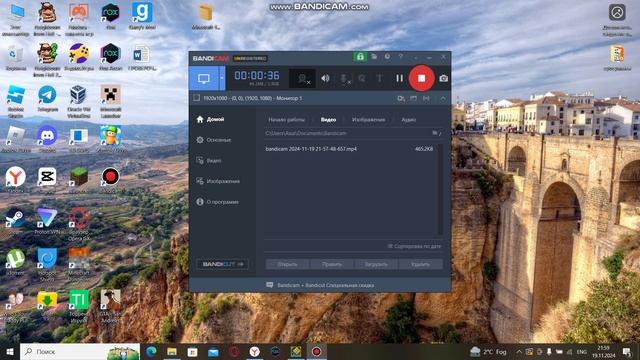The width and height of the screenshot is (640, 360).
Task: Click the resolution text 1920x1080 Монитор 1
Action: [x=253, y=98]
